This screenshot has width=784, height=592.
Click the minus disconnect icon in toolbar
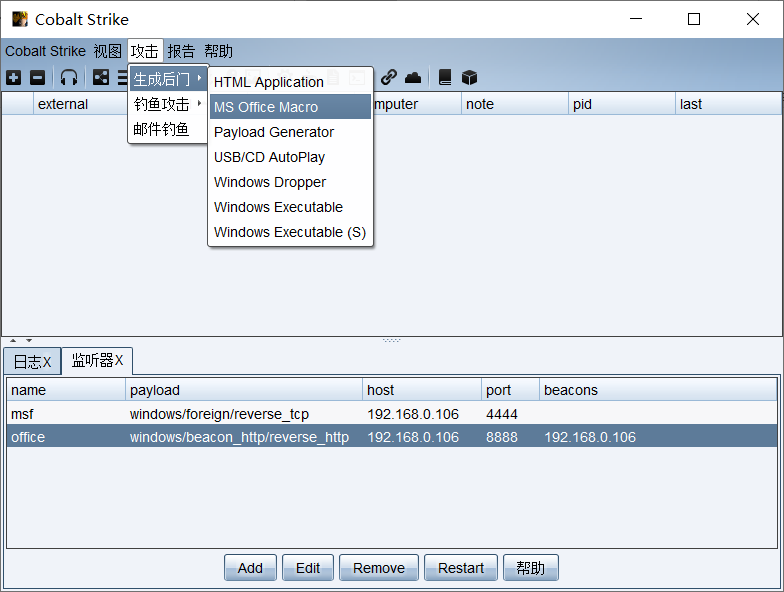tap(37, 78)
